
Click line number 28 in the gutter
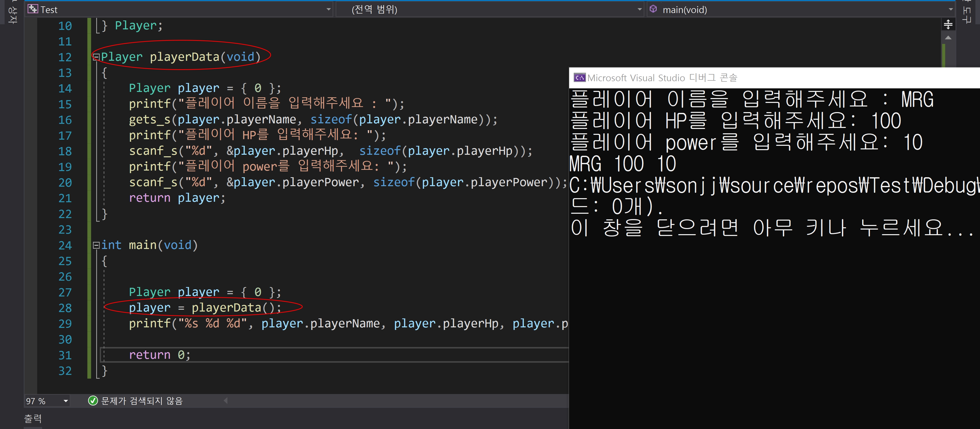pyautogui.click(x=65, y=308)
